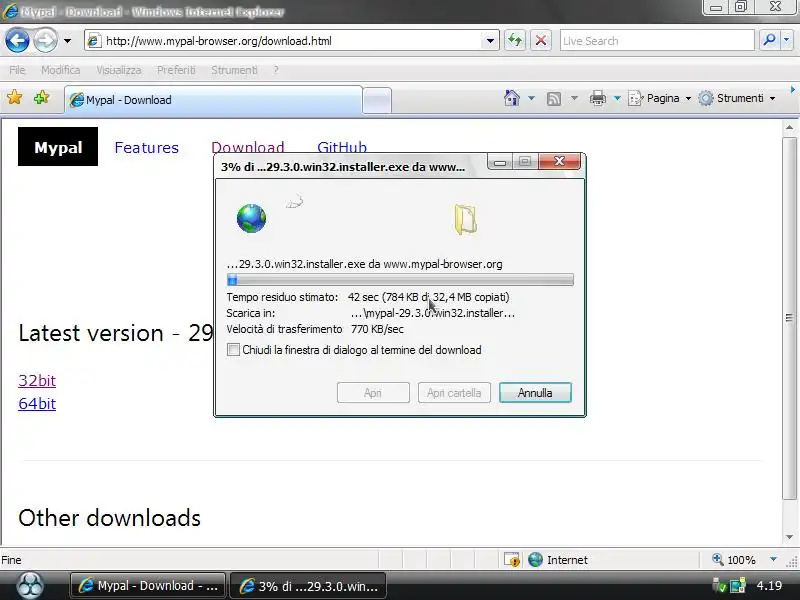Open the Strumenti gear toolbar menu
Viewport: 800px width, 600px height.
pyautogui.click(x=736, y=98)
